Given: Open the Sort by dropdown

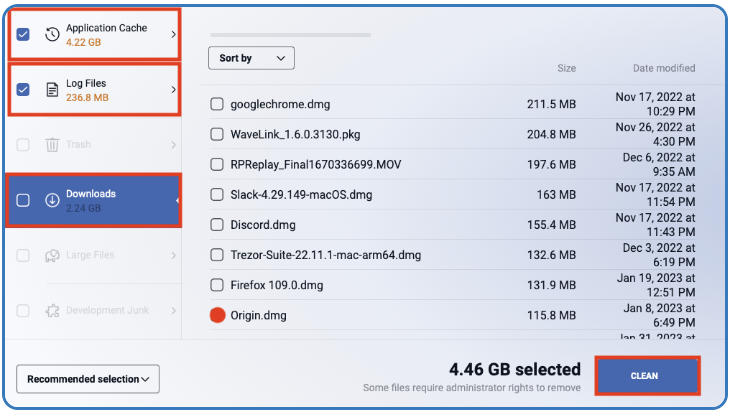Looking at the screenshot, I should tap(251, 58).
